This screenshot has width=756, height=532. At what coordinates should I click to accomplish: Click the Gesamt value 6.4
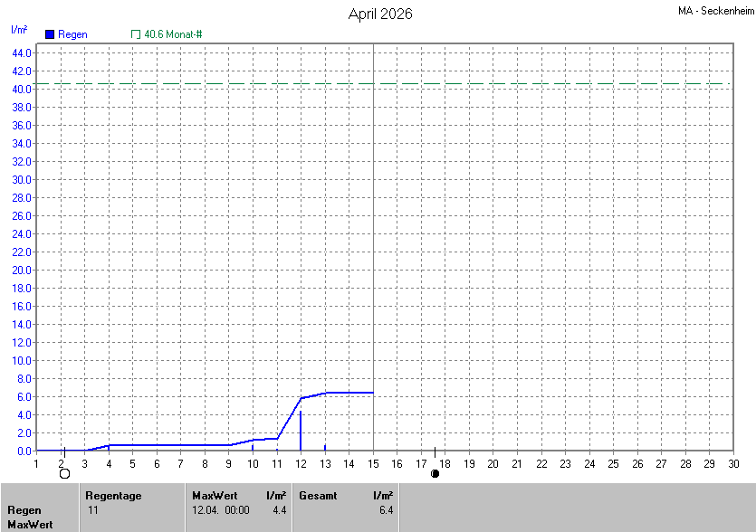pos(386,510)
